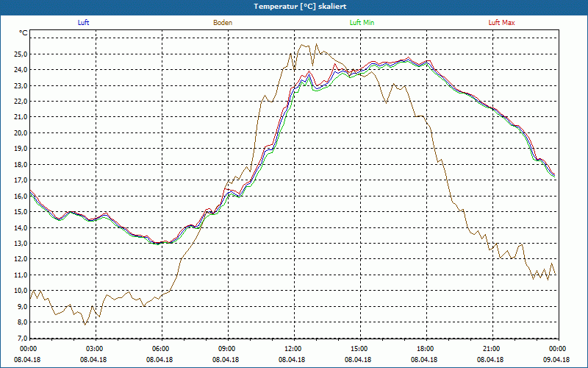The width and height of the screenshot is (588, 368).
Task: Click the 18,0 y-axis value
Action: [x=21, y=164]
